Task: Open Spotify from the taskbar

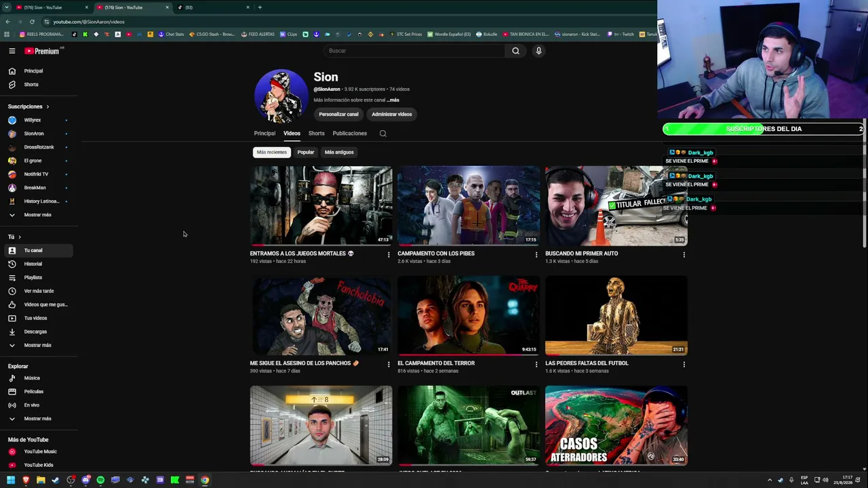Action: click(x=100, y=481)
